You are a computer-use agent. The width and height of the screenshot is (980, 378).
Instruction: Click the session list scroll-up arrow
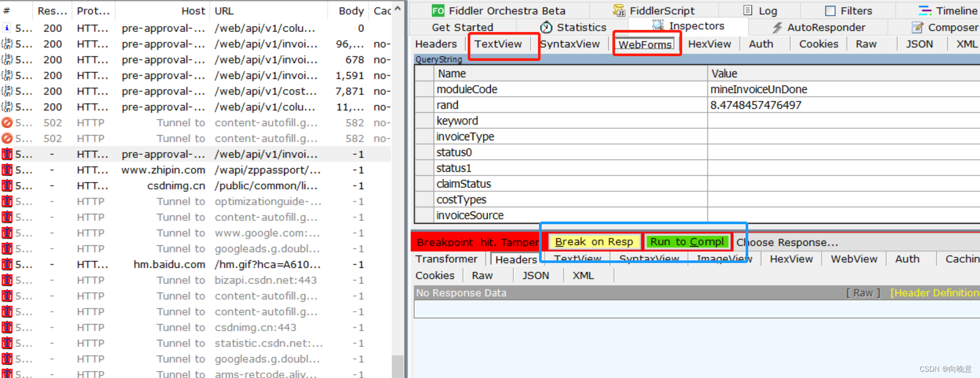click(397, 8)
